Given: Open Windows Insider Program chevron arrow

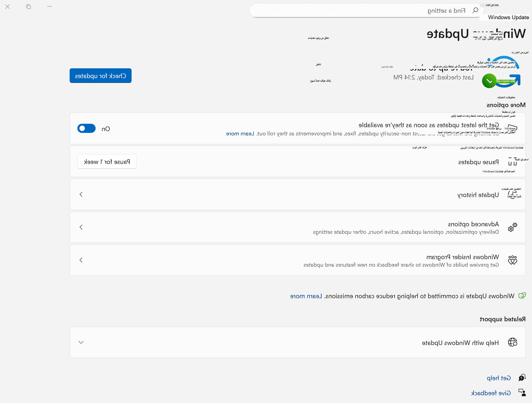Looking at the screenshot, I should [81, 260].
